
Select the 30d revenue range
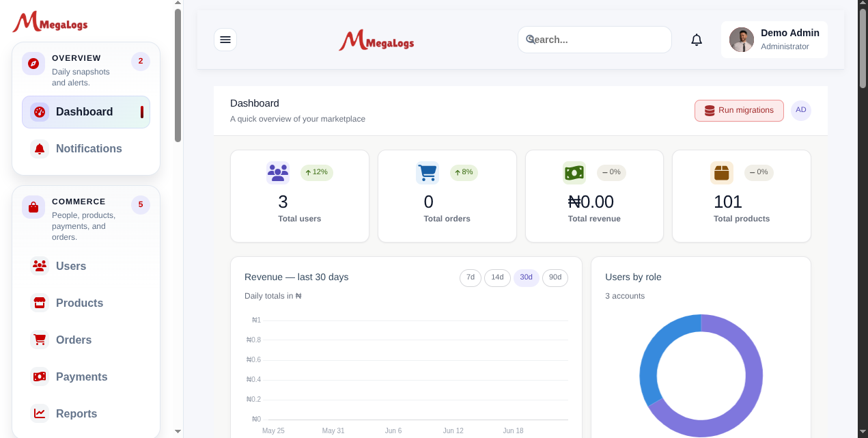tap(527, 278)
